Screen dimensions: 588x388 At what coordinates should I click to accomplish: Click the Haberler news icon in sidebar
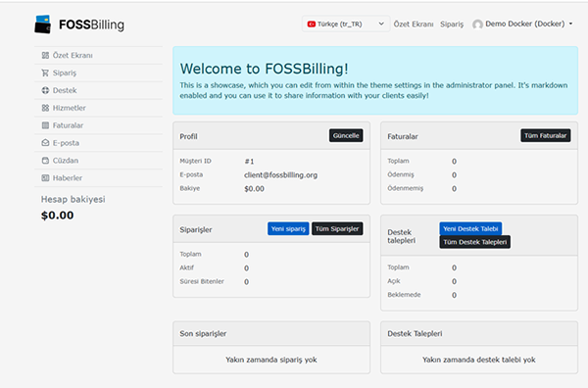[45, 178]
